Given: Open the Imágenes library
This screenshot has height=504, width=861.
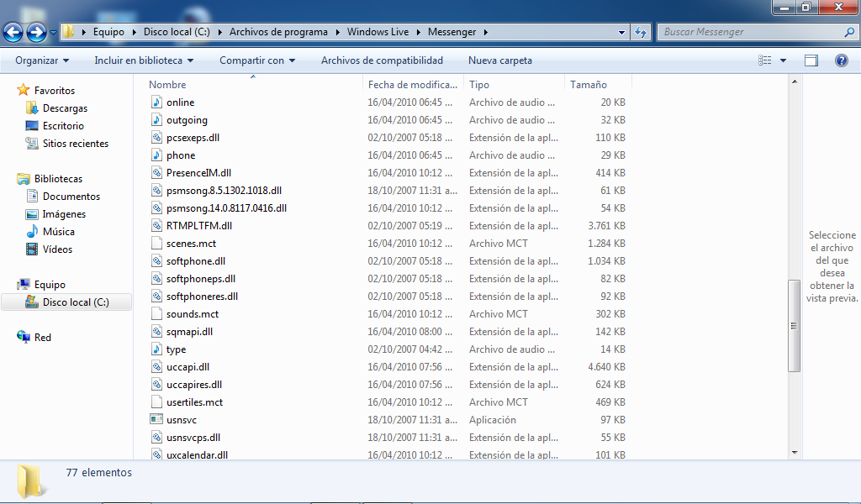Looking at the screenshot, I should click(x=64, y=214).
